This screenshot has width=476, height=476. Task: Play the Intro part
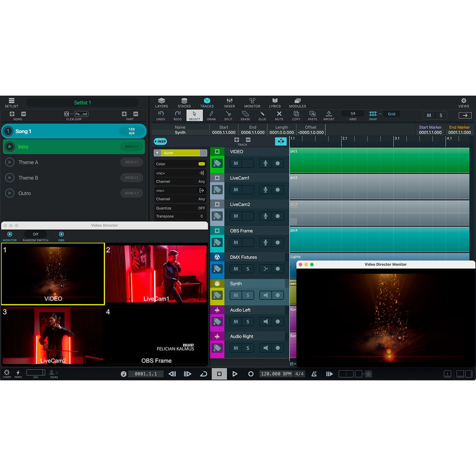(x=10, y=146)
